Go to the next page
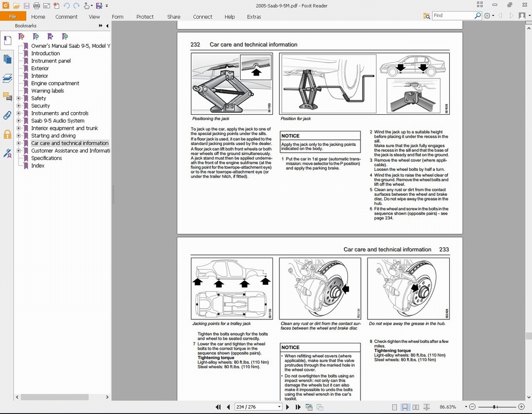Image resolution: width=532 pixels, height=414 pixels. [x=288, y=407]
